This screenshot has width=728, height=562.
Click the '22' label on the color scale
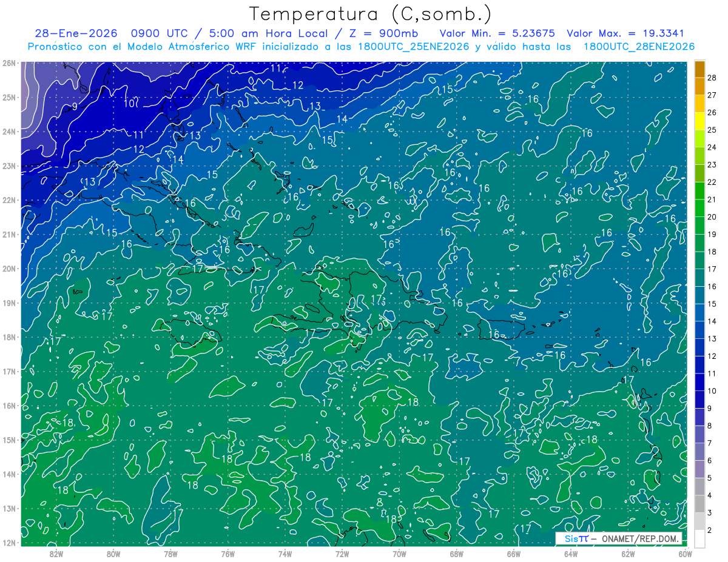[x=712, y=182]
